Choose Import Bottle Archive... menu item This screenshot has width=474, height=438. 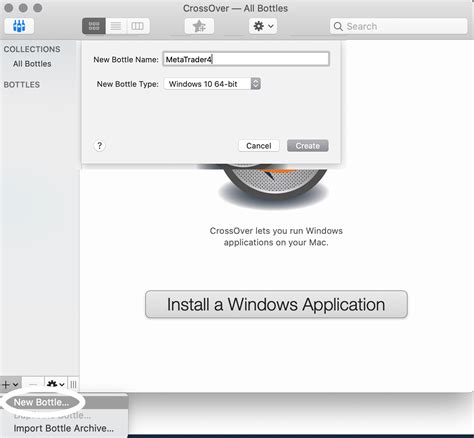[x=64, y=428]
